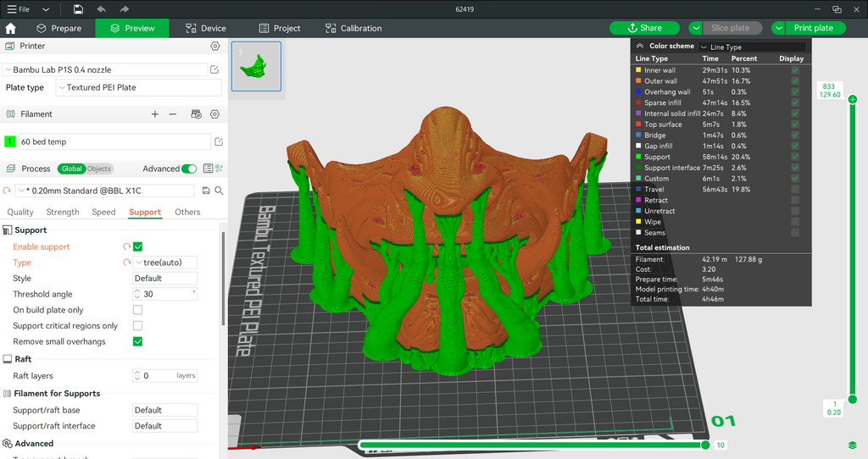The image size is (868, 459).
Task: Collapse the Color scheme legend panel
Action: pos(640,46)
